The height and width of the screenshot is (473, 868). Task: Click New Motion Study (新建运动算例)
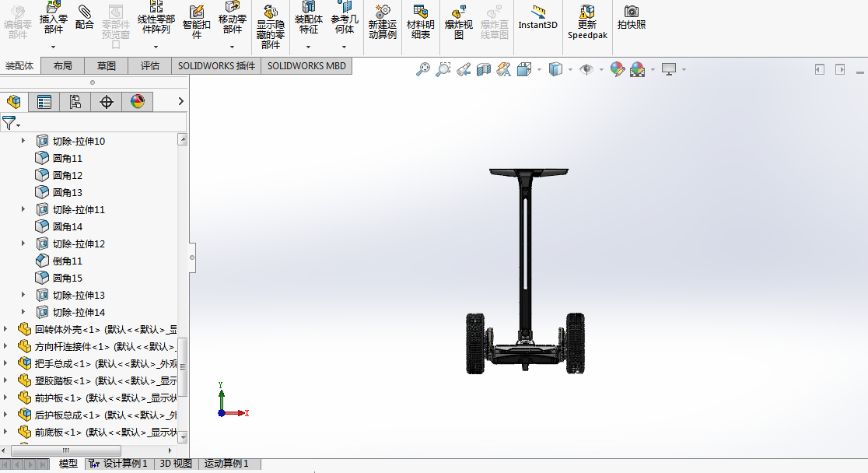point(383,22)
